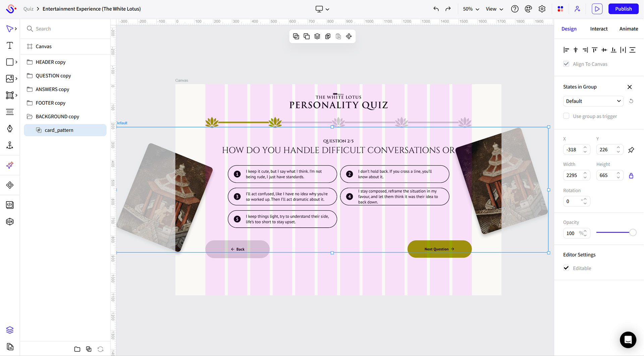This screenshot has width=644, height=356.
Task: Switch to the Animate tab
Action: click(x=629, y=29)
